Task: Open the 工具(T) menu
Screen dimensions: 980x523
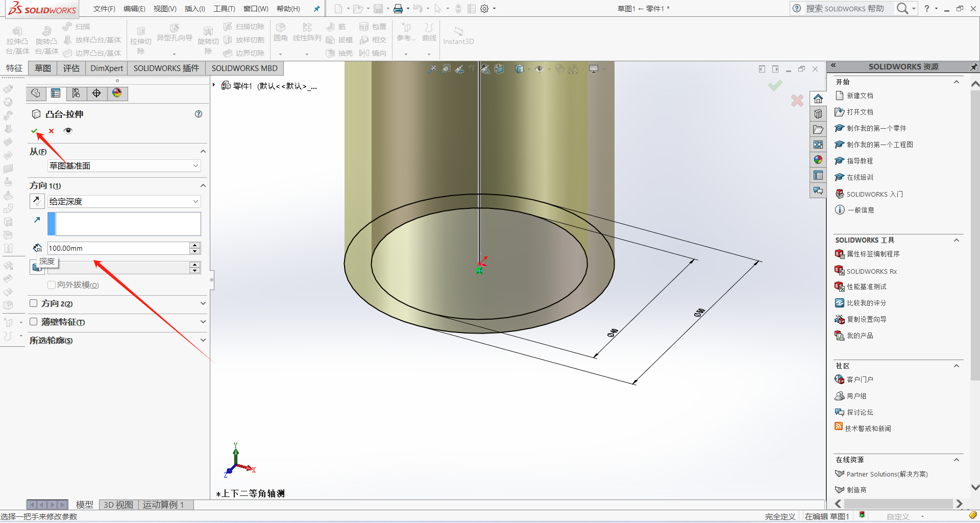Action: 224,9
